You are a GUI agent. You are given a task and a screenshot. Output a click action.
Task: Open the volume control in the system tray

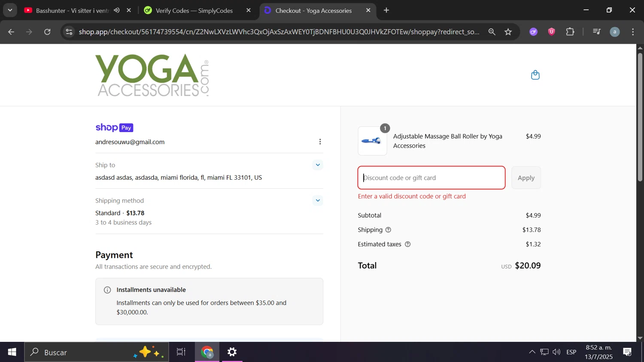(556, 352)
